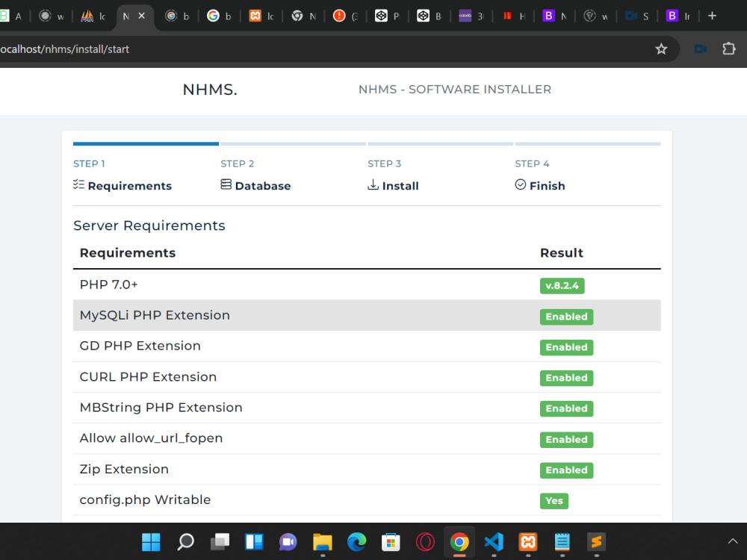Open the browser extensions puzzle icon

tap(729, 49)
